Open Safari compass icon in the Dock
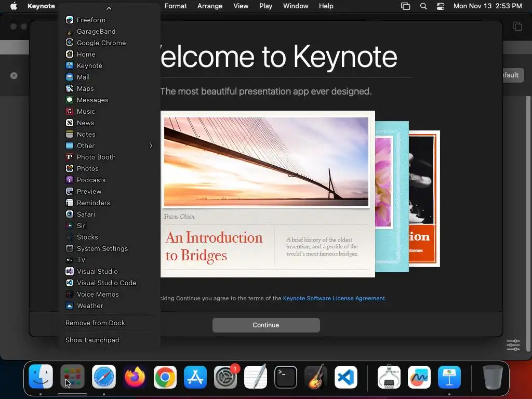Image resolution: width=532 pixels, height=399 pixels. coord(104,377)
